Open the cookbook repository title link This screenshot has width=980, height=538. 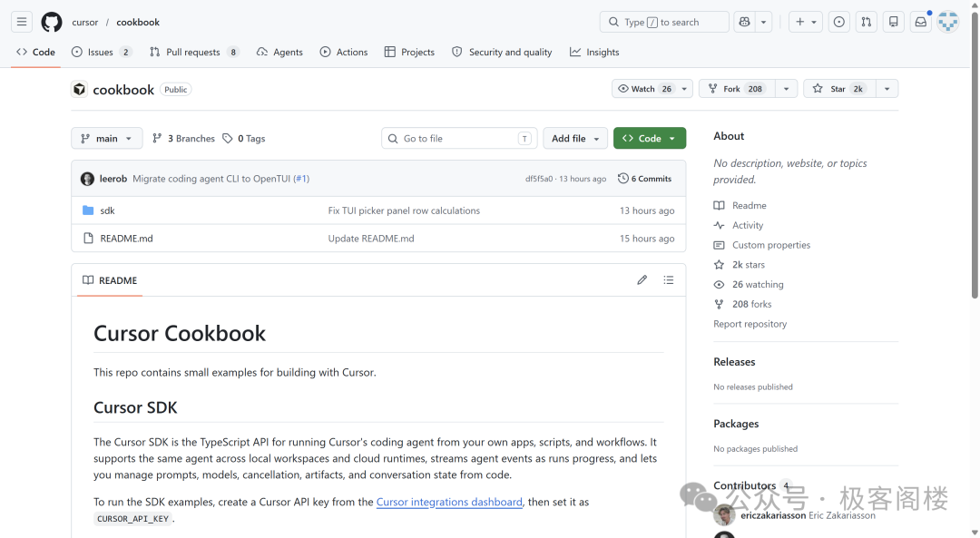[x=123, y=89]
